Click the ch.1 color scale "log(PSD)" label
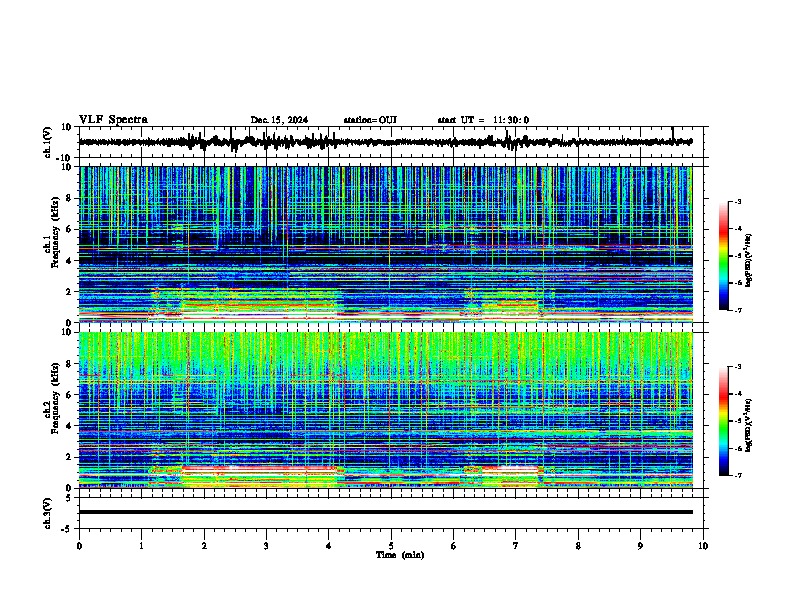The height and width of the screenshot is (612, 792). pyautogui.click(x=748, y=260)
